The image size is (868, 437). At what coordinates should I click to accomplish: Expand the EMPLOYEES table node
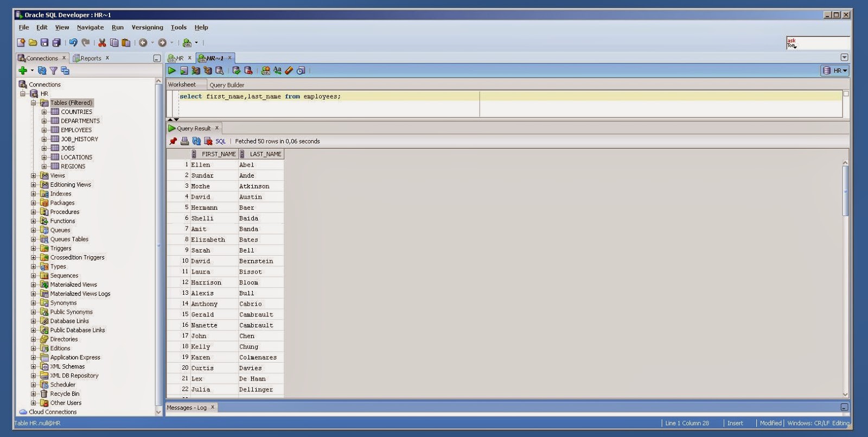[44, 130]
